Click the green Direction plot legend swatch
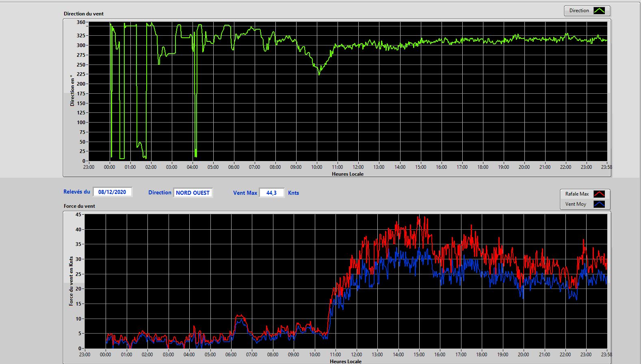The height and width of the screenshot is (364, 641). pyautogui.click(x=599, y=11)
